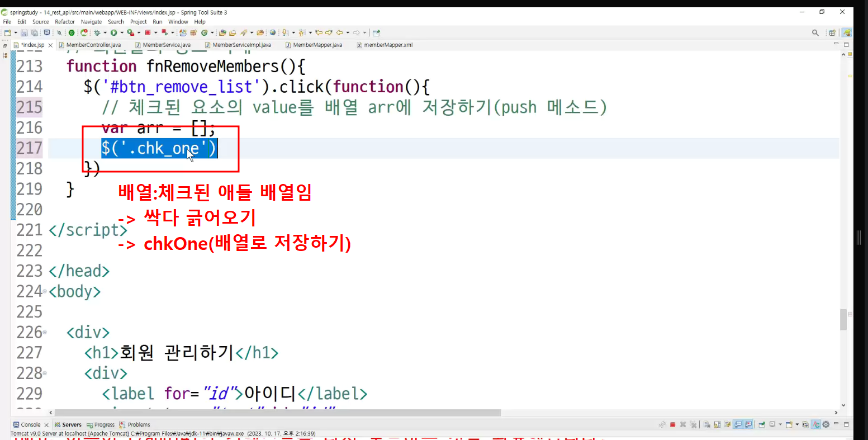The height and width of the screenshot is (440, 868).
Task: Click the red Terminate square in main toolbar
Action: (x=148, y=33)
